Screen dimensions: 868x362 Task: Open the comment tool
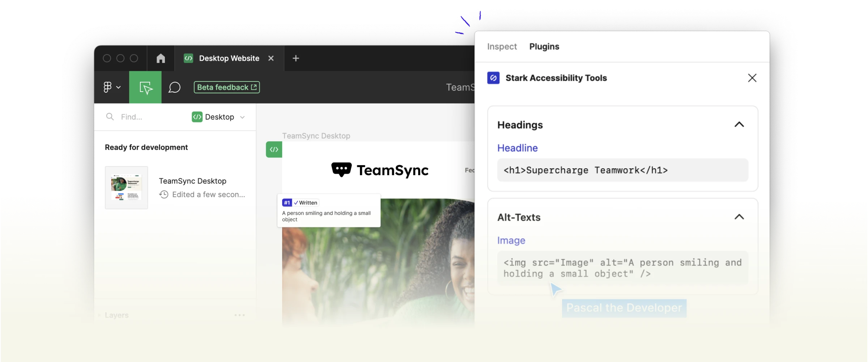tap(175, 87)
